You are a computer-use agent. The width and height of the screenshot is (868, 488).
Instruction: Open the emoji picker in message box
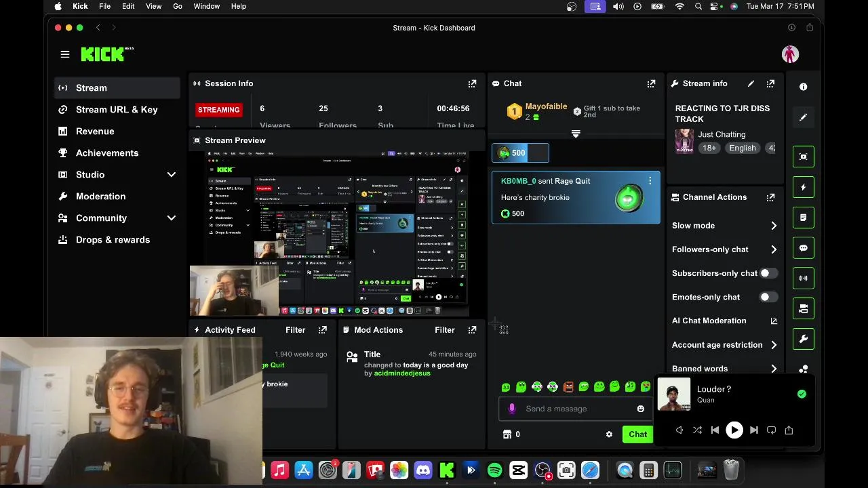[640, 409]
